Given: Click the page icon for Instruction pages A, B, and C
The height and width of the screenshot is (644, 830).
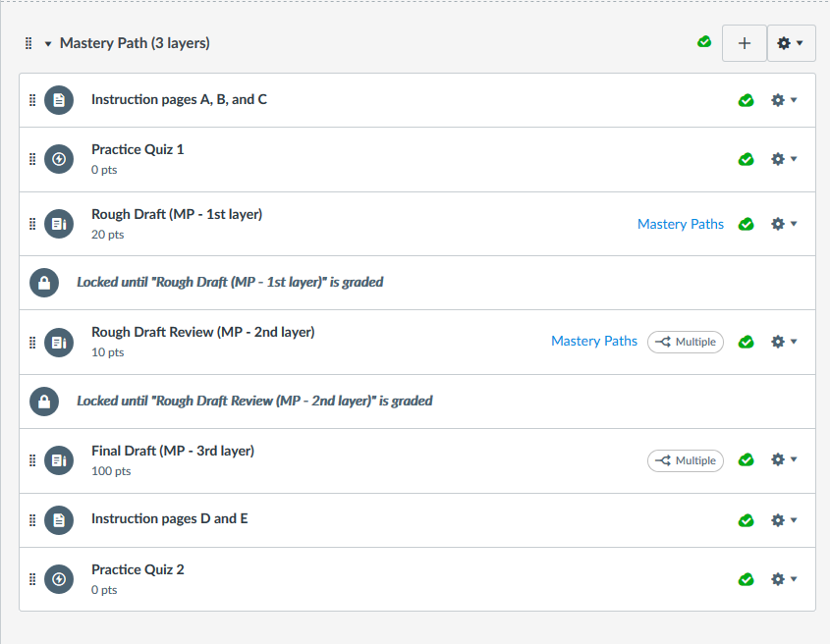Looking at the screenshot, I should [59, 100].
